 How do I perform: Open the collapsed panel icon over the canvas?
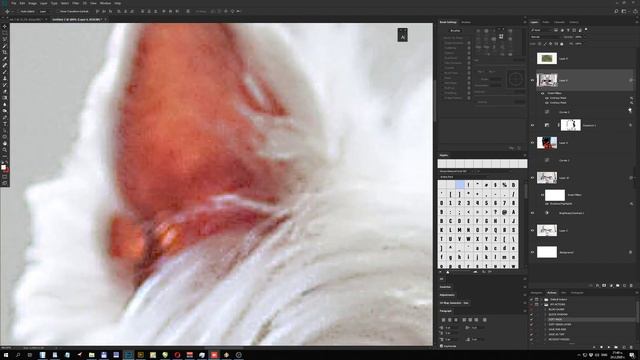(x=402, y=35)
